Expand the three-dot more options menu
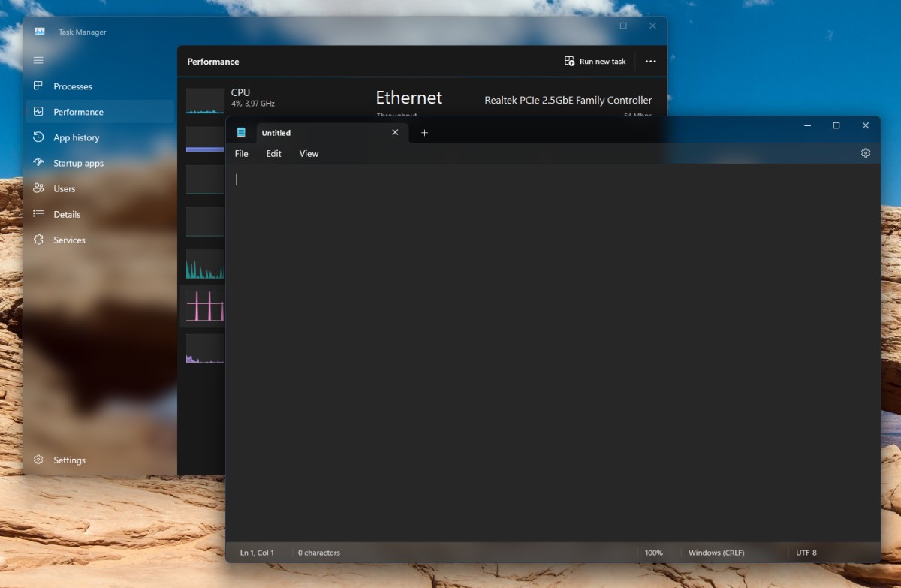 [650, 62]
